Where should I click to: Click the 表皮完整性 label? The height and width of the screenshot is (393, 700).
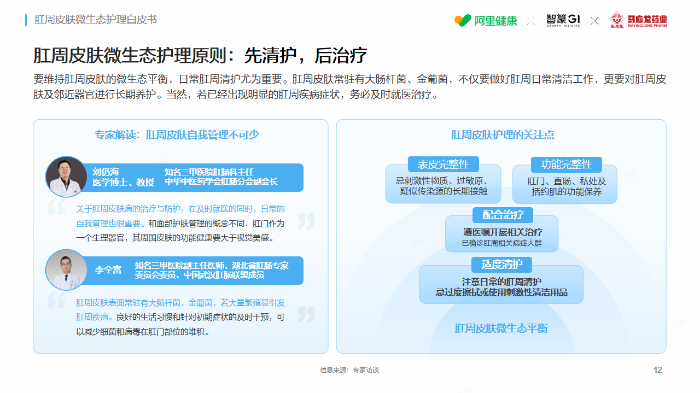(443, 164)
